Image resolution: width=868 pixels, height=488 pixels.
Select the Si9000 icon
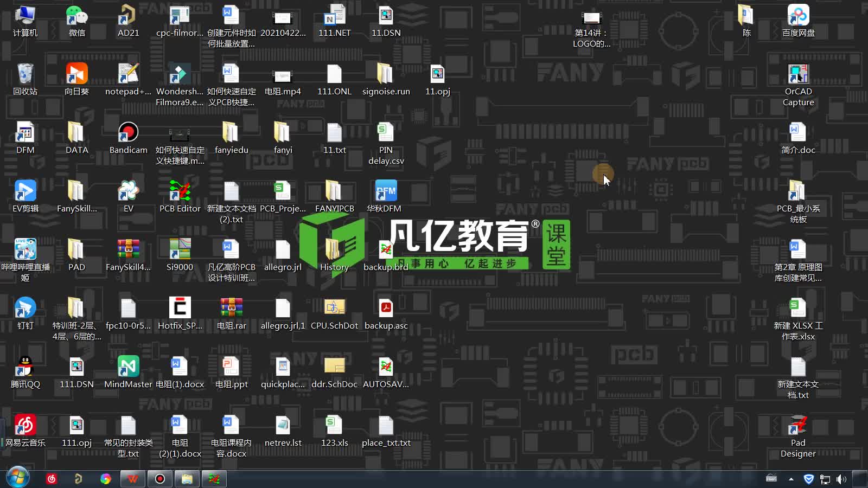180,256
